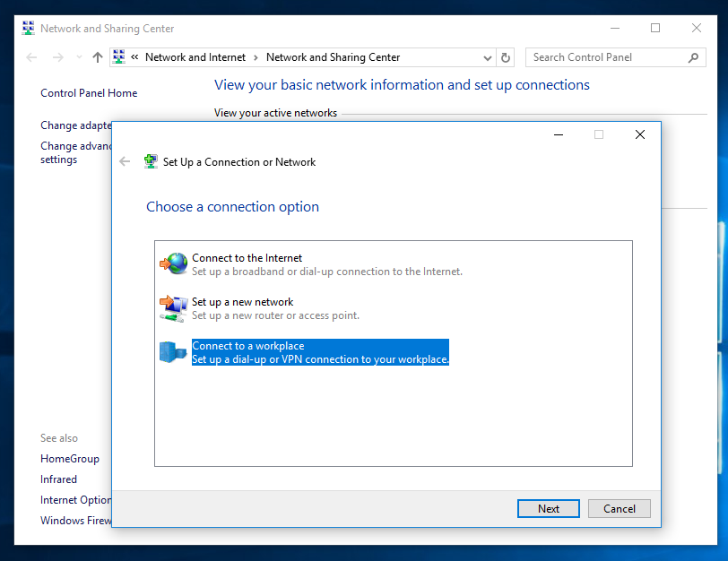Click the Next button
The image size is (728, 561).
pos(549,508)
